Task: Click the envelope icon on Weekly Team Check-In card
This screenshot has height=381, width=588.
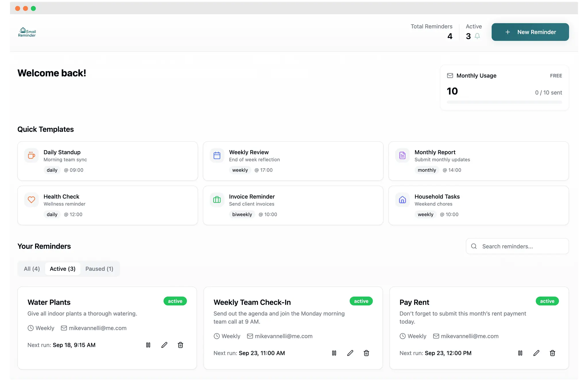Action: point(250,336)
